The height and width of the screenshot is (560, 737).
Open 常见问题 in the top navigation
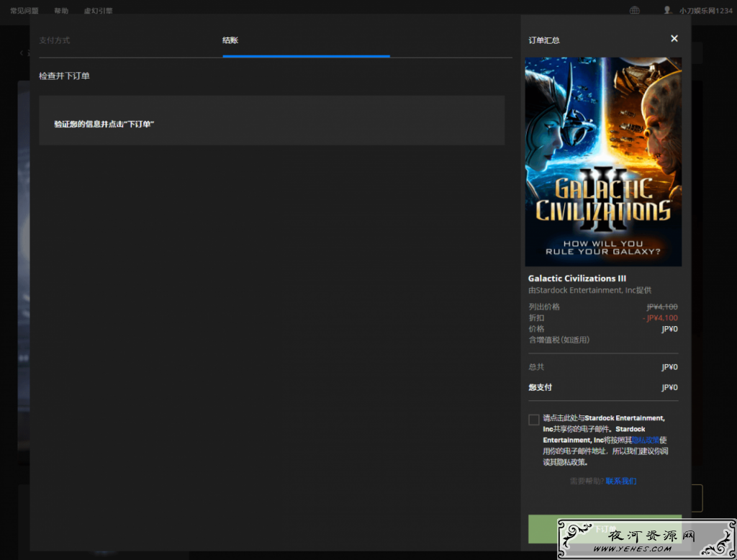24,10
